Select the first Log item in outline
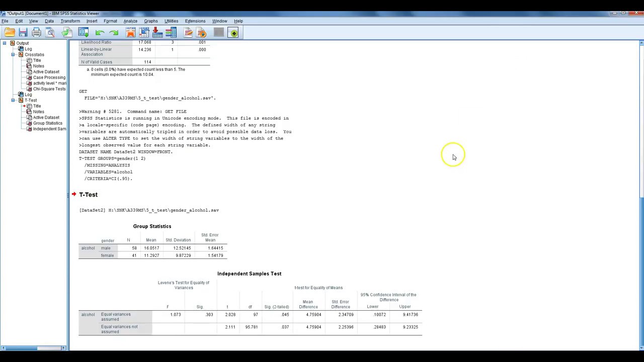Viewport: 644px width, 362px height. click(28, 49)
